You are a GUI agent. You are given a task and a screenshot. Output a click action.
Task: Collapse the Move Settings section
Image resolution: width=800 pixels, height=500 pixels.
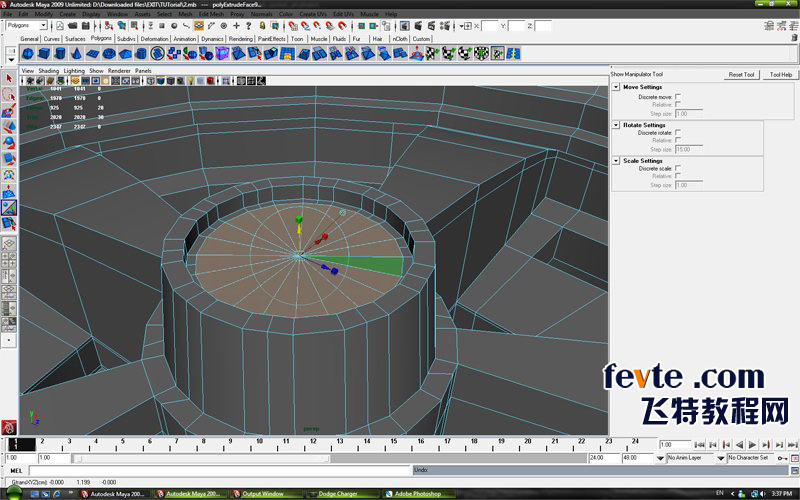pyautogui.click(x=616, y=87)
